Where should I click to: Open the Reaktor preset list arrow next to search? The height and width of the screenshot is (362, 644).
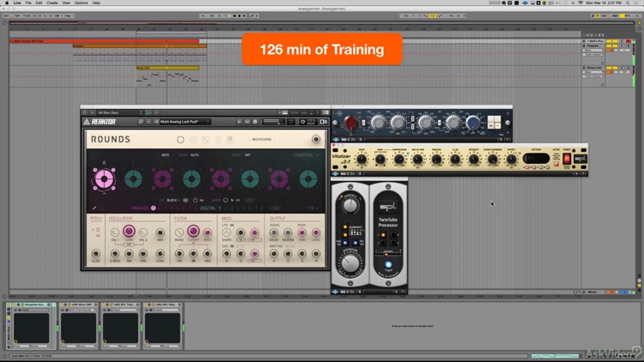coord(149,122)
